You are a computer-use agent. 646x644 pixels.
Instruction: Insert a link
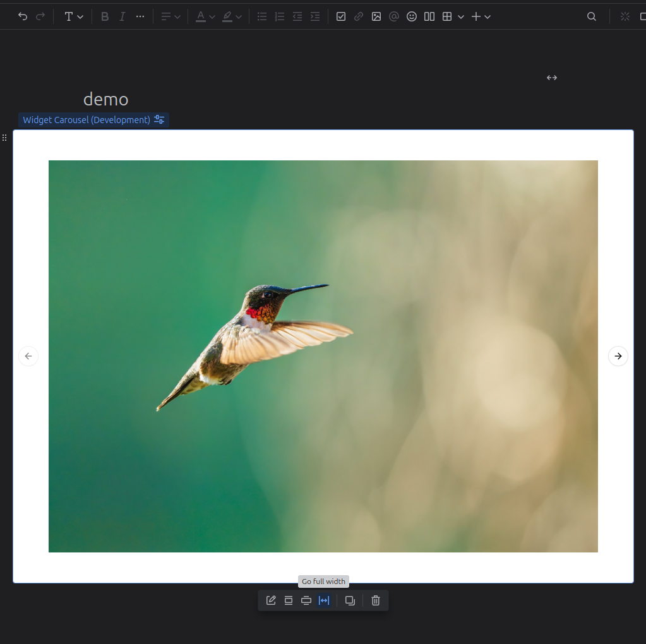(x=359, y=16)
